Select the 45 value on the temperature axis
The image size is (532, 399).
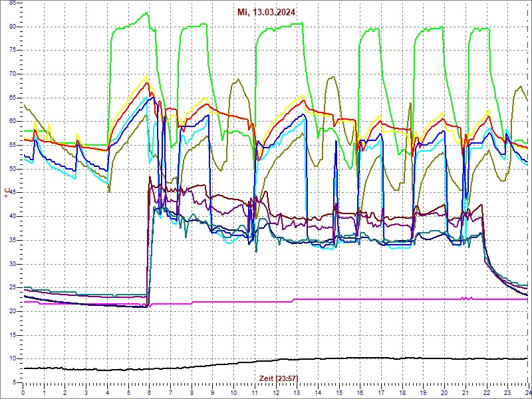coord(12,193)
